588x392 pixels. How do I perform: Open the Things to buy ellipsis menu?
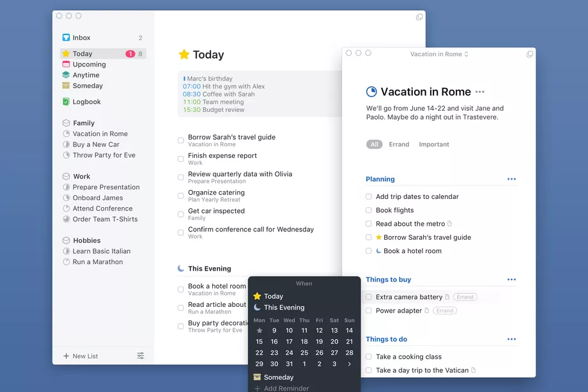click(511, 279)
